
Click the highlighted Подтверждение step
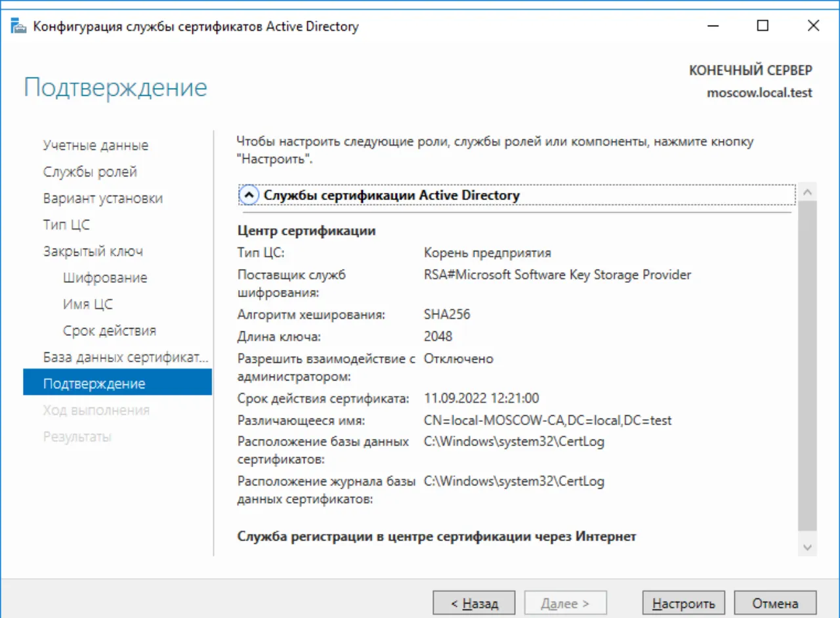[x=117, y=382]
